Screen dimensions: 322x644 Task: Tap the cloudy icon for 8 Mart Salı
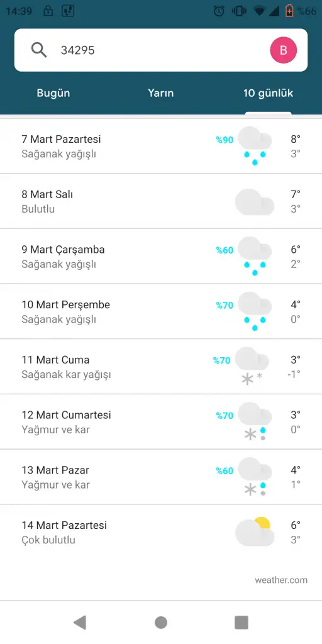pos(255,202)
